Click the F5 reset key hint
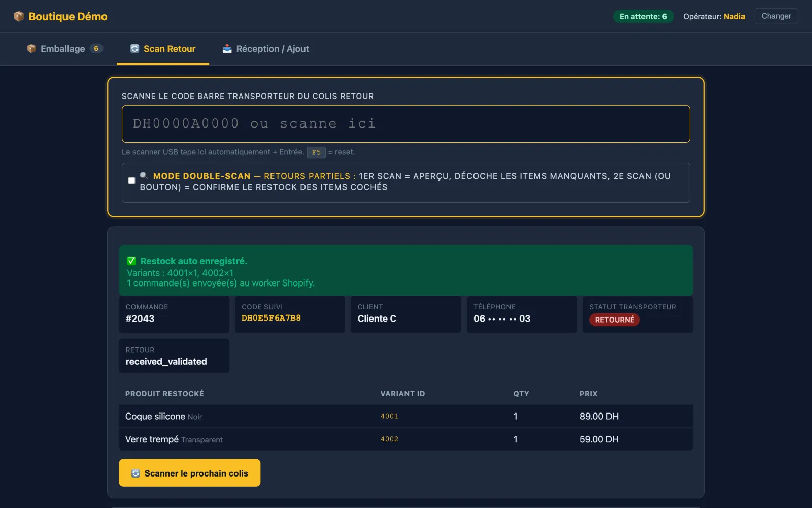Viewport: 812px width, 508px height. (x=316, y=152)
